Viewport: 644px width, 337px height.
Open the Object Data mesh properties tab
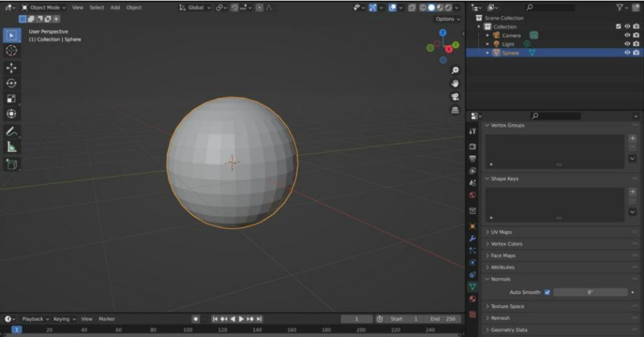(472, 286)
